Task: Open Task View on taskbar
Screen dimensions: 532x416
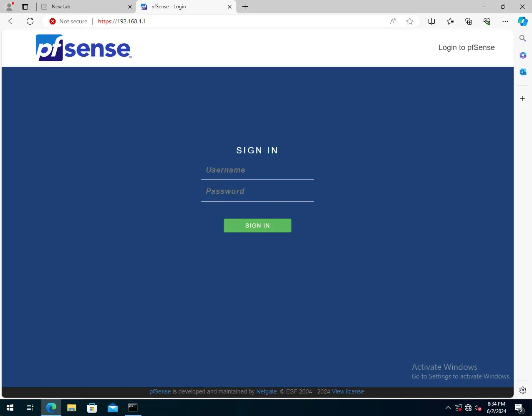Action: click(30, 408)
